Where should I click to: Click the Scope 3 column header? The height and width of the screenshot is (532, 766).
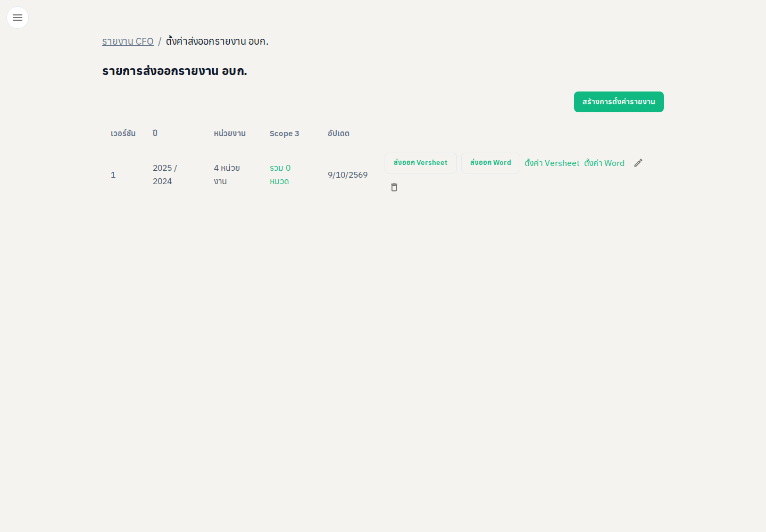click(285, 134)
